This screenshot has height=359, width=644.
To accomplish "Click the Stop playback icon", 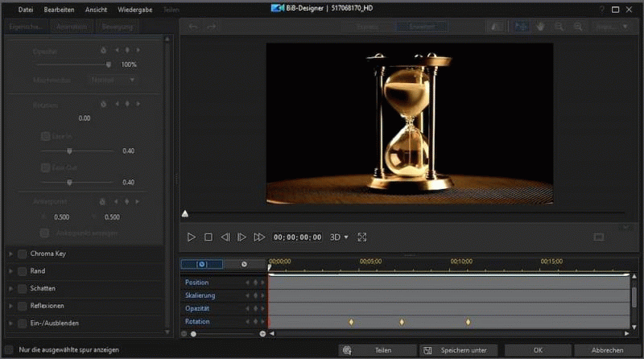I will pyautogui.click(x=208, y=237).
